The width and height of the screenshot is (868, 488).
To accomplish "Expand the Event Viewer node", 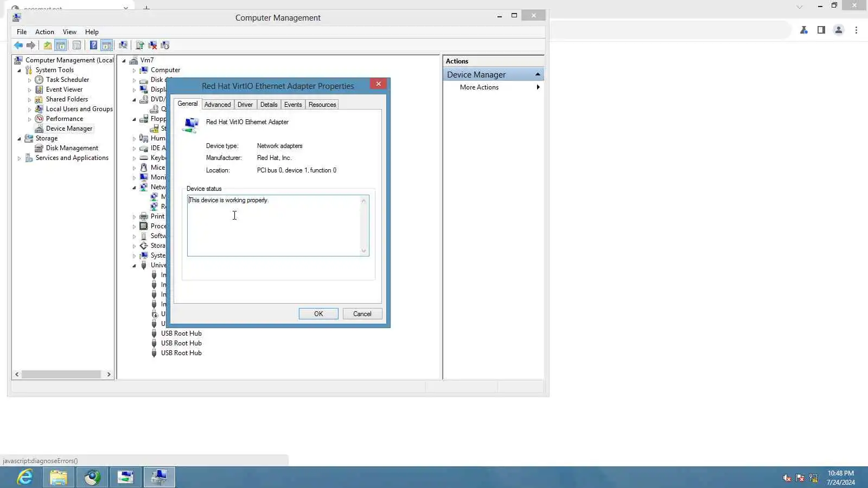I will coord(30,90).
